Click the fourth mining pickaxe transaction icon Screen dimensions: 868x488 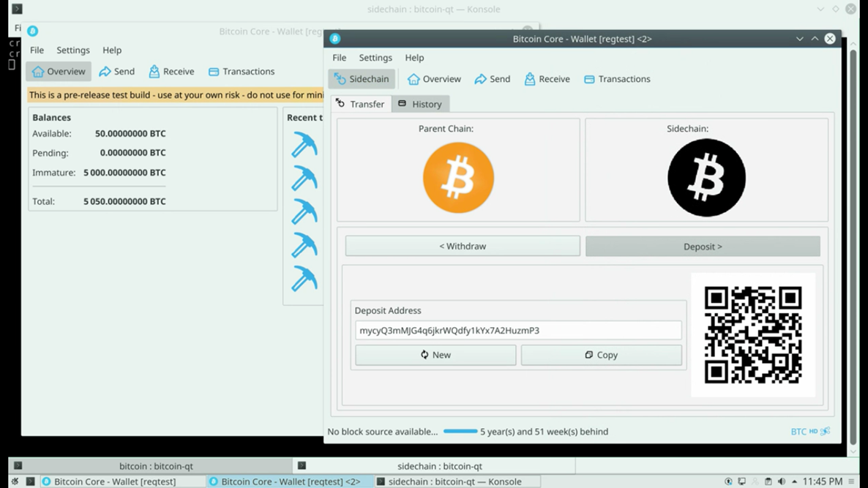[304, 245]
